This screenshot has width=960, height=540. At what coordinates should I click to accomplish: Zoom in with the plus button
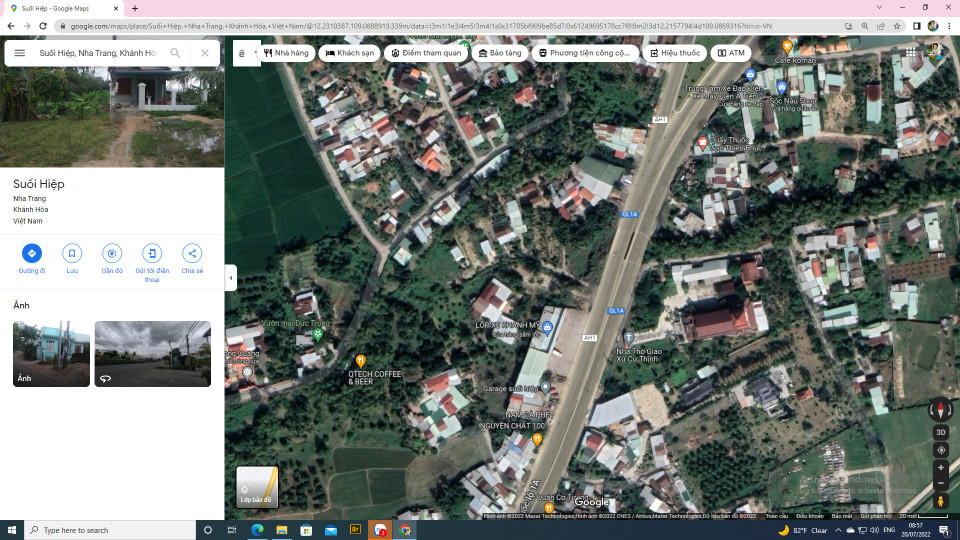click(x=941, y=468)
